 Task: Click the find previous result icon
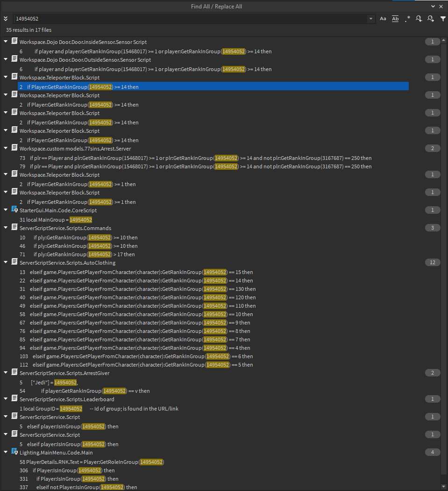point(419,19)
